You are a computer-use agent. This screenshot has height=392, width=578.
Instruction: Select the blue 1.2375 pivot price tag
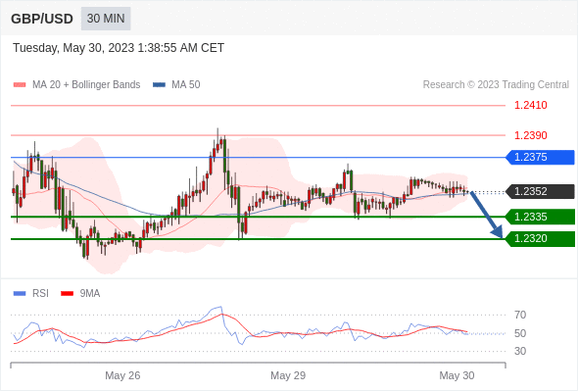(x=540, y=158)
